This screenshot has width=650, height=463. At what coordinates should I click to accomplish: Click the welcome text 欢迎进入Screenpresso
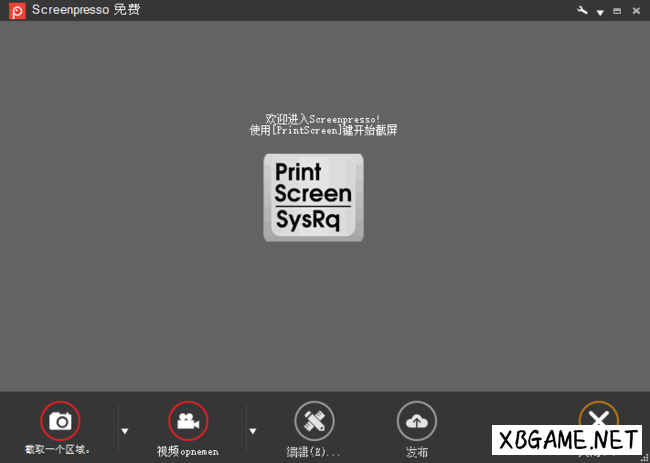click(323, 118)
